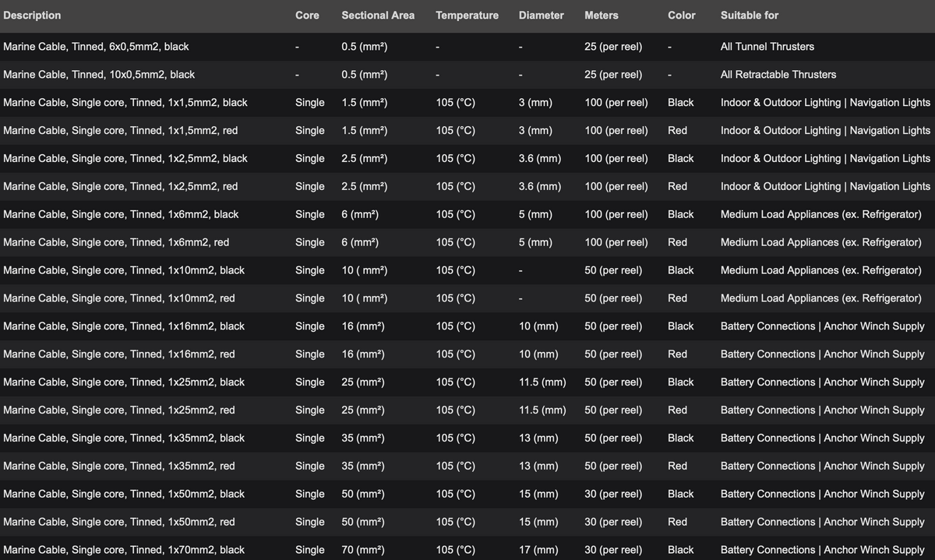Click Single core 1x25mm2 black description
Screen dimensions: 935x560
[x=124, y=382]
